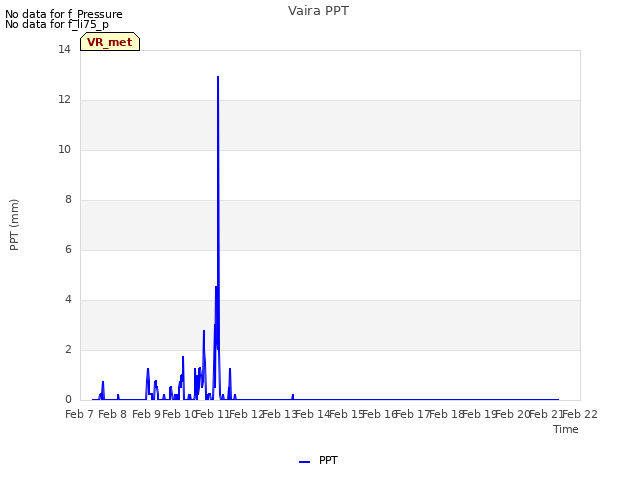This screenshot has height=480, width=640.
Task: Click the y-axis tick label 6
Action: [x=68, y=249]
